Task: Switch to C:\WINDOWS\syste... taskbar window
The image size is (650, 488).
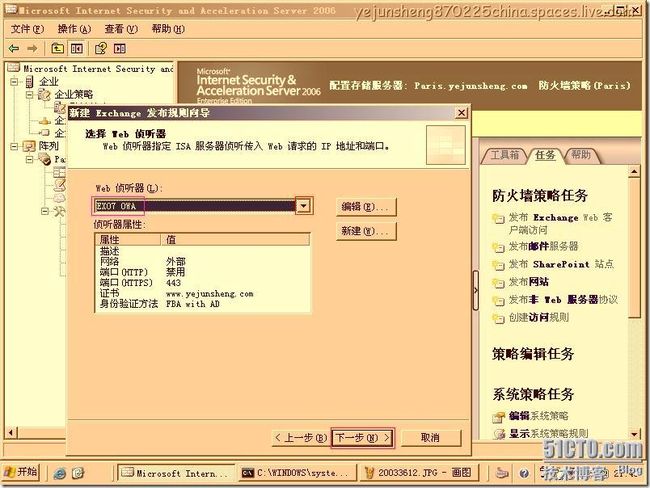Action: pos(298,473)
